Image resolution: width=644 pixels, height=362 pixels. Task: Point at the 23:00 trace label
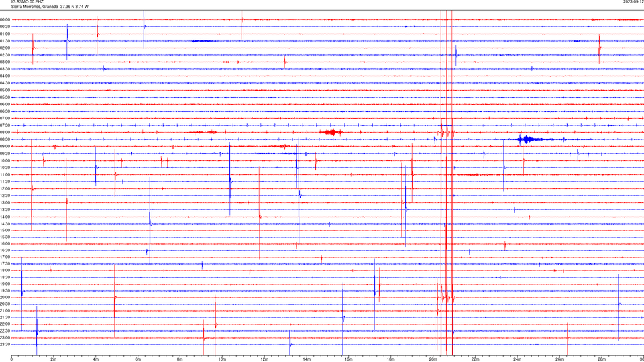5,338
